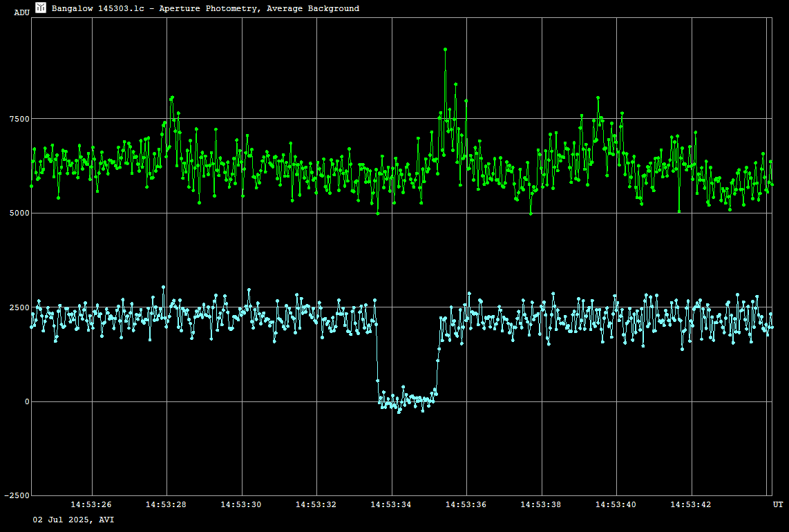This screenshot has height=532, width=789.
Task: Select the 2500 y-axis tick label
Action: click(x=19, y=307)
